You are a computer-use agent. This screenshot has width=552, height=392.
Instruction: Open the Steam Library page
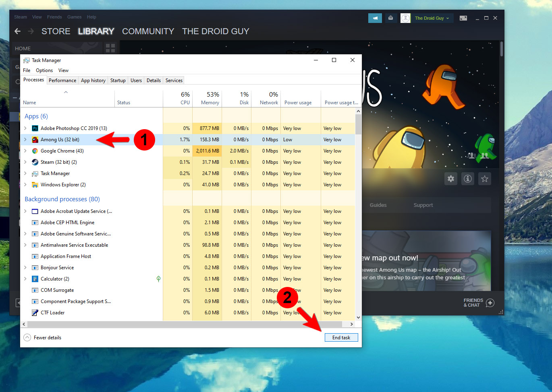coord(96,31)
